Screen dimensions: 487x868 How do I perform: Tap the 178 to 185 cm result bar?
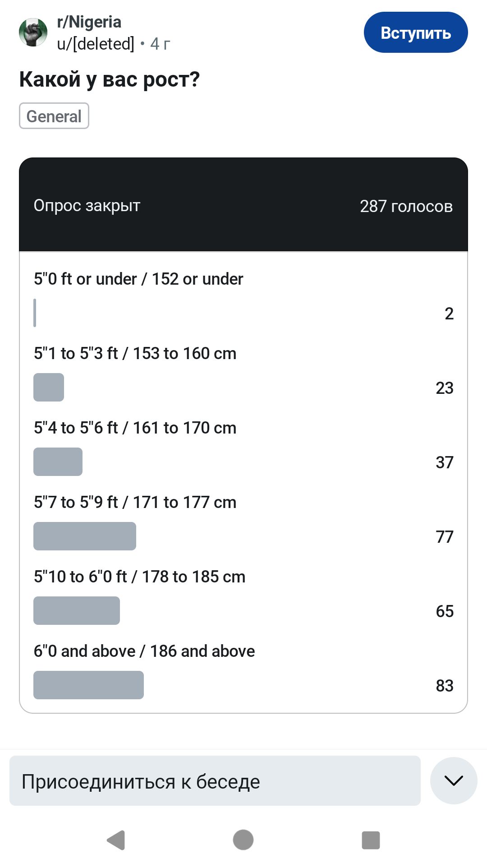(77, 610)
